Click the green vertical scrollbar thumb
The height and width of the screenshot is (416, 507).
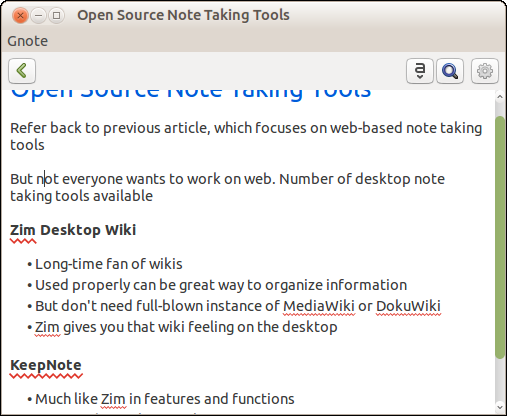(x=500, y=237)
